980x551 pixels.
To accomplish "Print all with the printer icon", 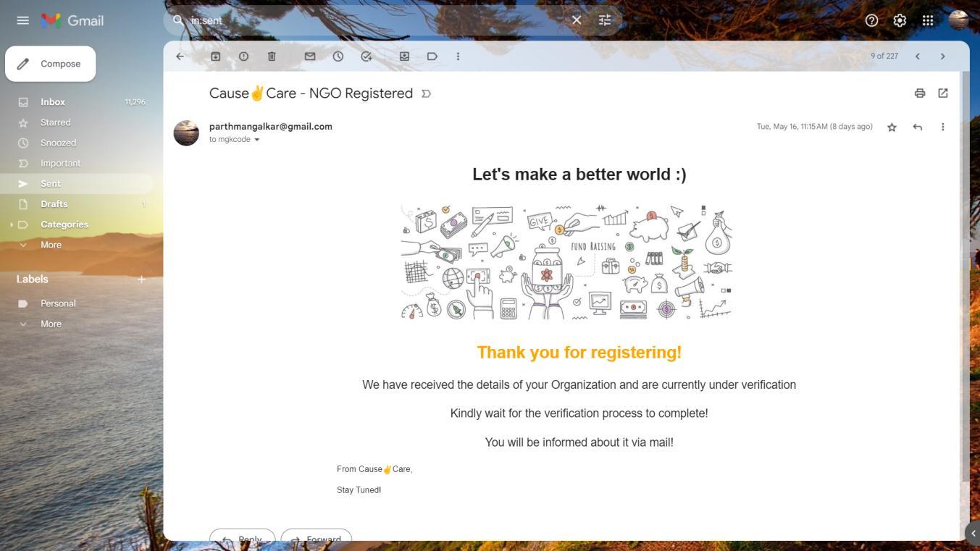I will point(920,93).
